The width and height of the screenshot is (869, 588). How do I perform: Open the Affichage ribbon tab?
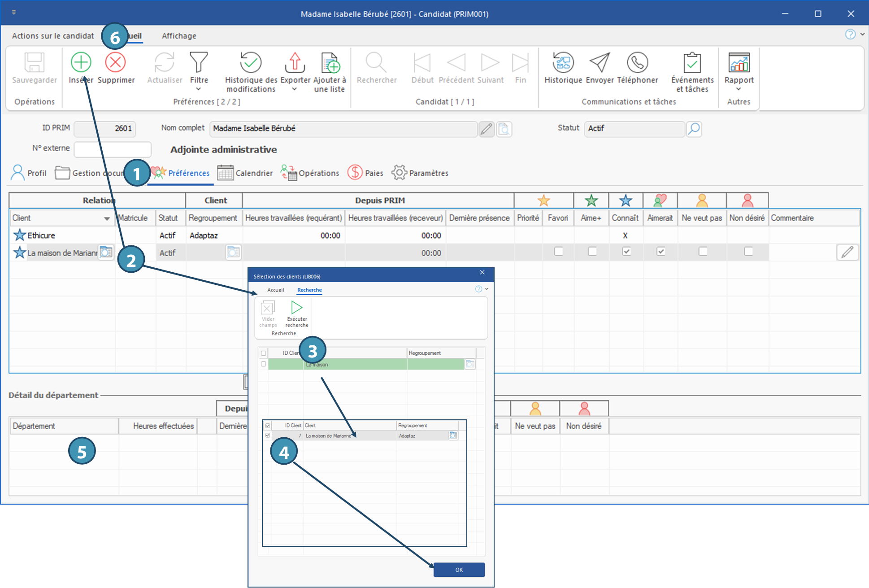tap(179, 36)
